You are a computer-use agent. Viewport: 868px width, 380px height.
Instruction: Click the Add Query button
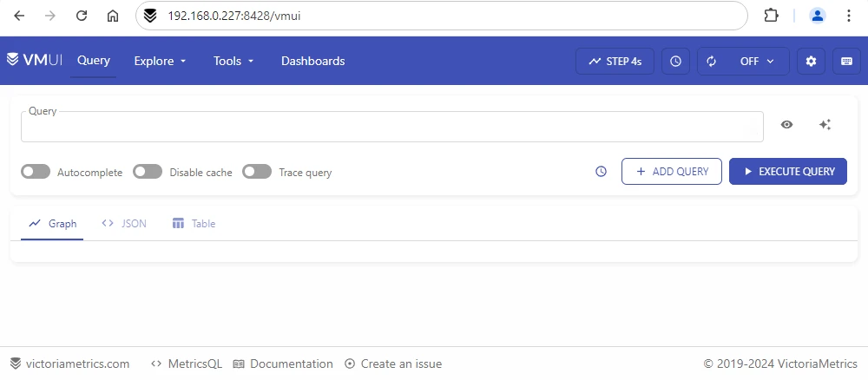click(x=672, y=172)
